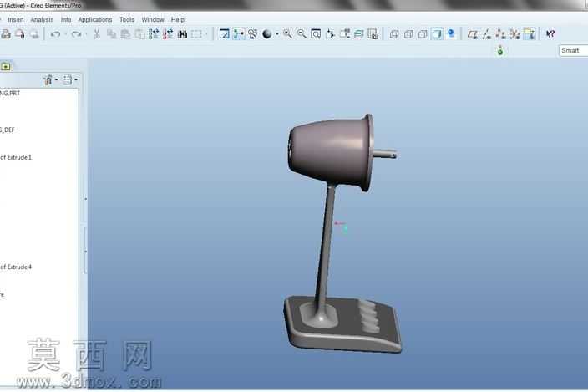588x392 pixels.
Task: Toggle annotation element display
Action: point(530,34)
